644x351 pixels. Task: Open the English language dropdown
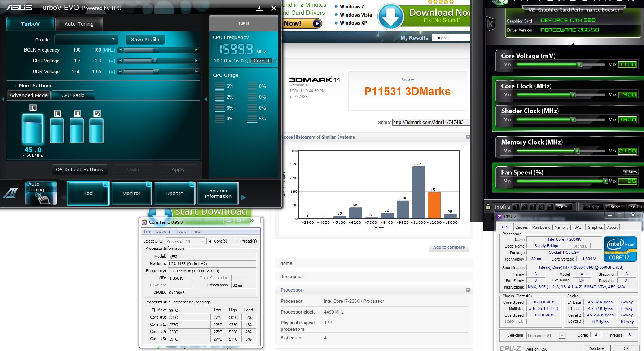click(451, 37)
